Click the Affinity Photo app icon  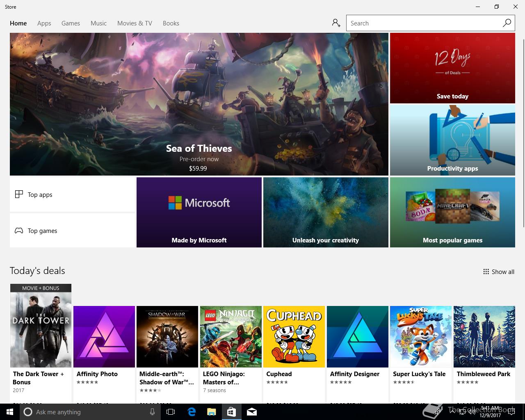click(x=104, y=337)
